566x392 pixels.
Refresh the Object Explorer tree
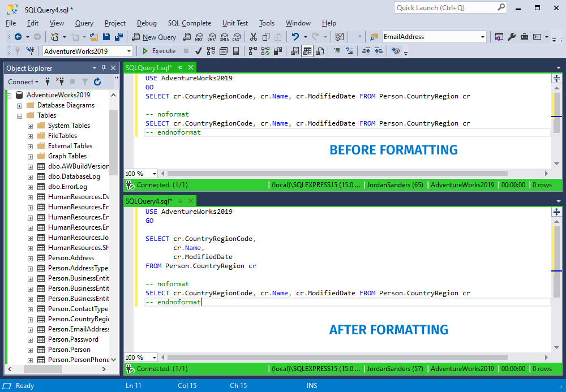point(97,82)
